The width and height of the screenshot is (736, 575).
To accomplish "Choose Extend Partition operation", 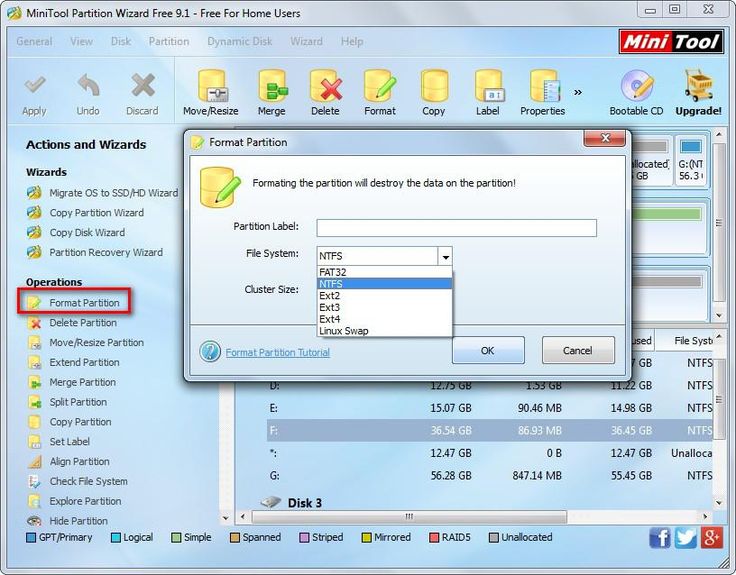I will pyautogui.click(x=84, y=362).
